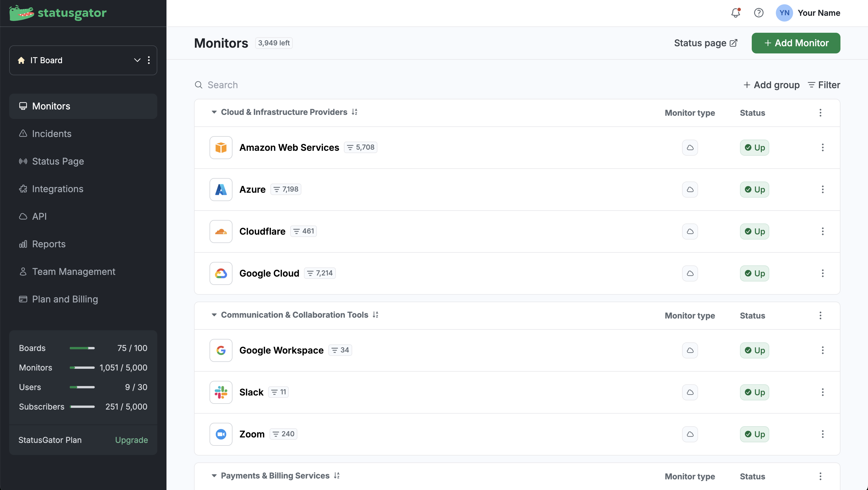The image size is (868, 490).
Task: Collapse Cloud & Infrastructure Providers group
Action: [x=214, y=112]
